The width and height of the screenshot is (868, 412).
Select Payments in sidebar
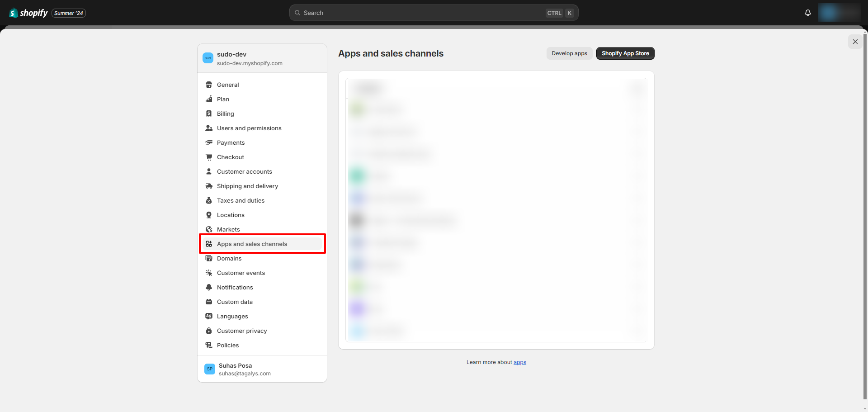[262, 142]
